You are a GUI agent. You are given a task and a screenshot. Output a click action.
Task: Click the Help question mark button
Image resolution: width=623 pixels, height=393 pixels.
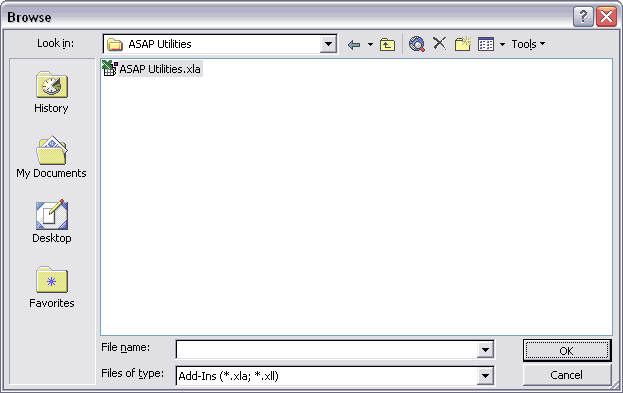click(x=583, y=17)
